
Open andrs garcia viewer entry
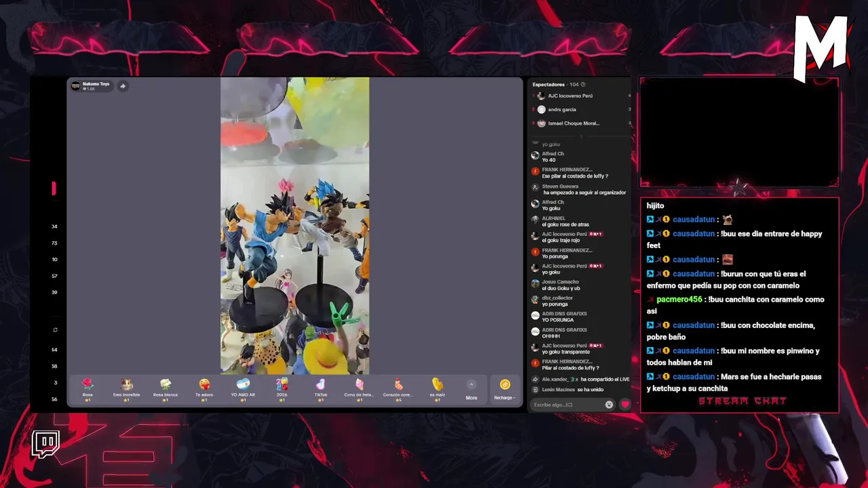(580, 109)
